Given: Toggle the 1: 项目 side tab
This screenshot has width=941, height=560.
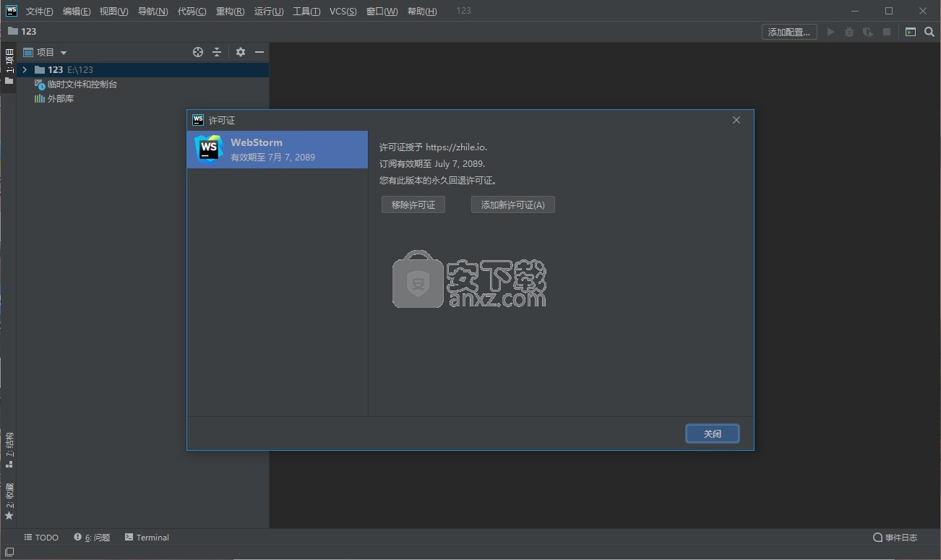Looking at the screenshot, I should tap(9, 66).
